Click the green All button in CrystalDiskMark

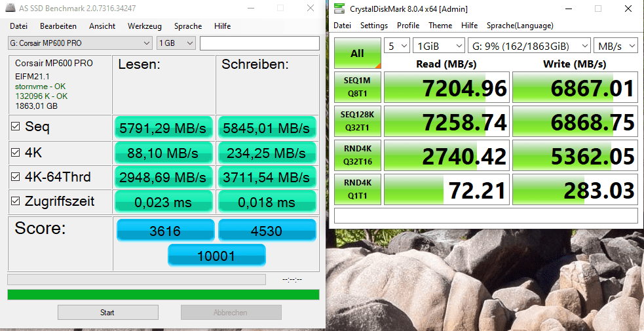[357, 53]
